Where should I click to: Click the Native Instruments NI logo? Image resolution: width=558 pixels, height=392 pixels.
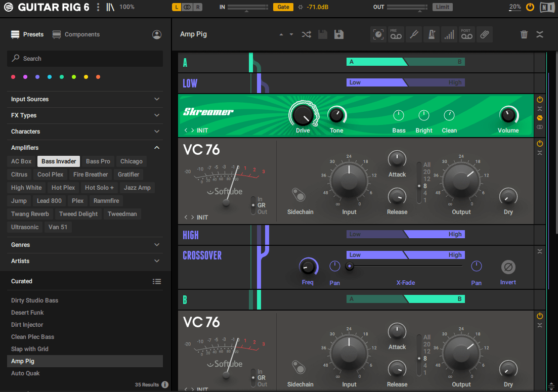pyautogui.click(x=547, y=7)
